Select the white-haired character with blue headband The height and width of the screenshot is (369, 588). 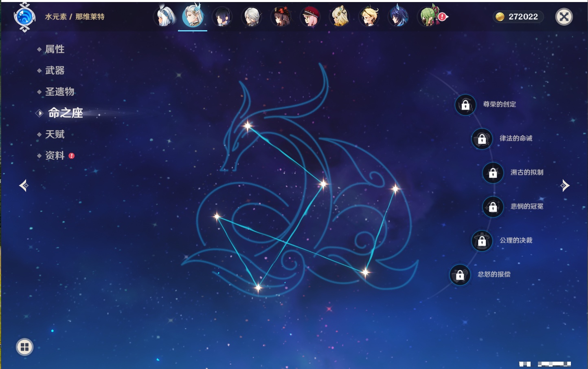pos(164,17)
